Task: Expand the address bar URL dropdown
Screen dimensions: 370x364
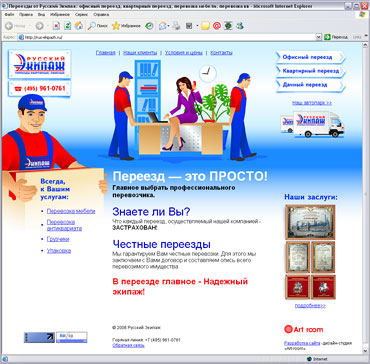Action: coord(318,37)
